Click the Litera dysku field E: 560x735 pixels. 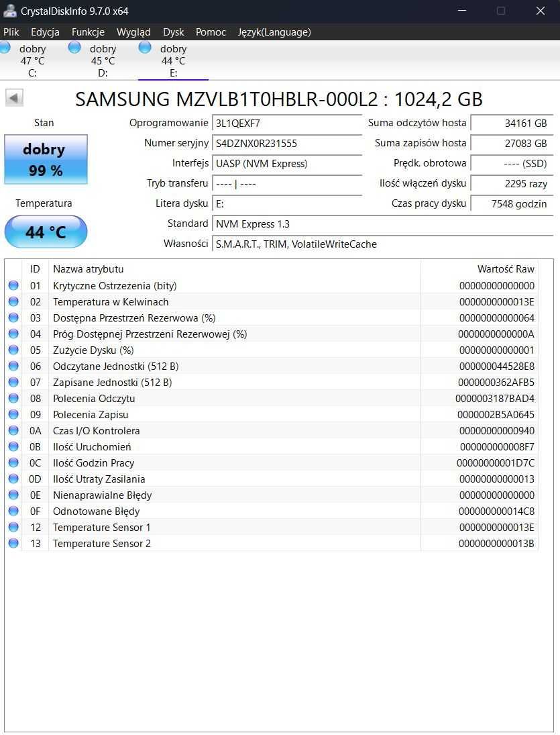click(287, 204)
